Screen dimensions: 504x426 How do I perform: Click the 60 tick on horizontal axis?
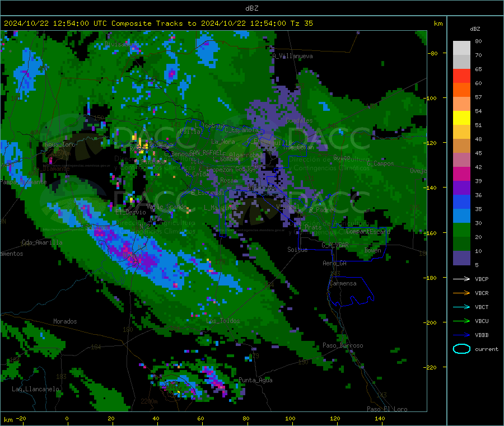pos(200,418)
